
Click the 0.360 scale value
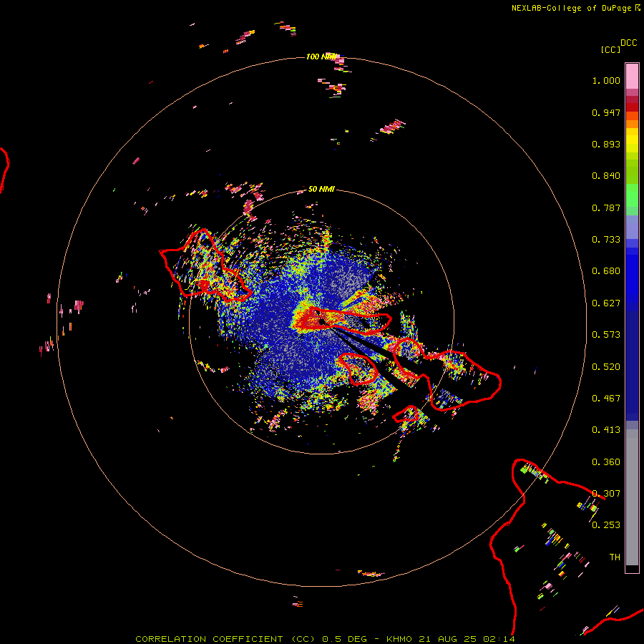606,462
